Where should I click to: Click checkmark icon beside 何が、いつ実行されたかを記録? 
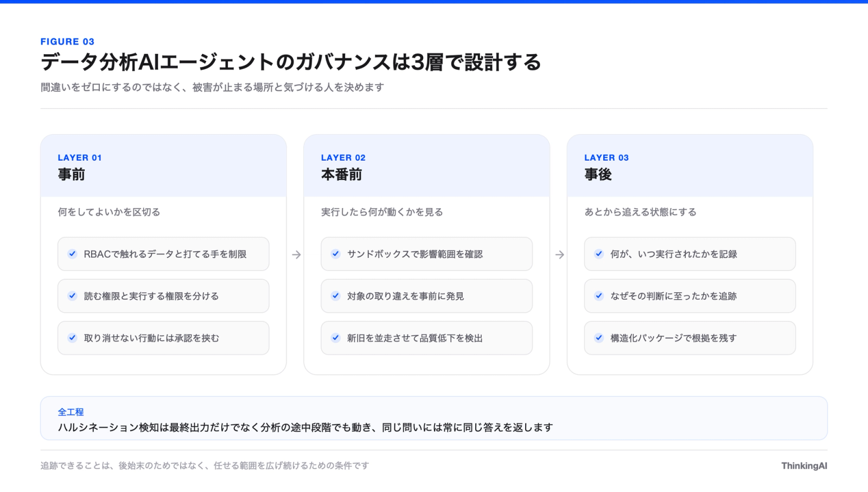tap(599, 254)
